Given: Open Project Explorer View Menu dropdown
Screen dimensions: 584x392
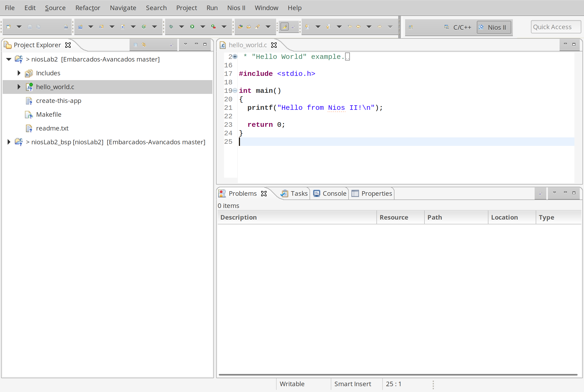Looking at the screenshot, I should tap(186, 44).
